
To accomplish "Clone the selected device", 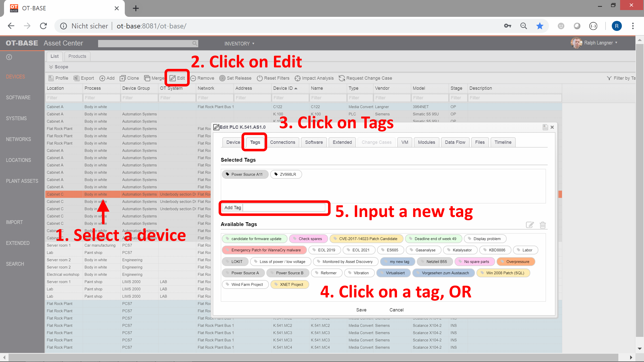I will 129,78.
